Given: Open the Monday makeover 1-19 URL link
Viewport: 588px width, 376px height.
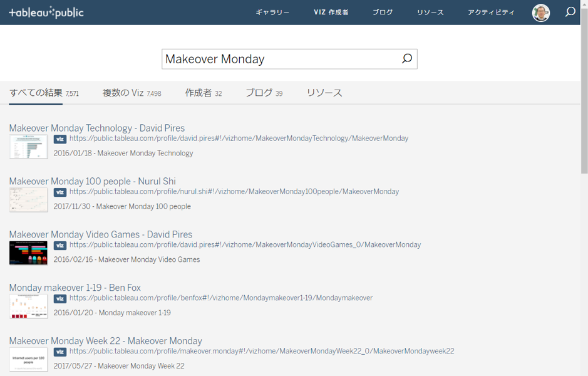Looking at the screenshot, I should (220, 298).
